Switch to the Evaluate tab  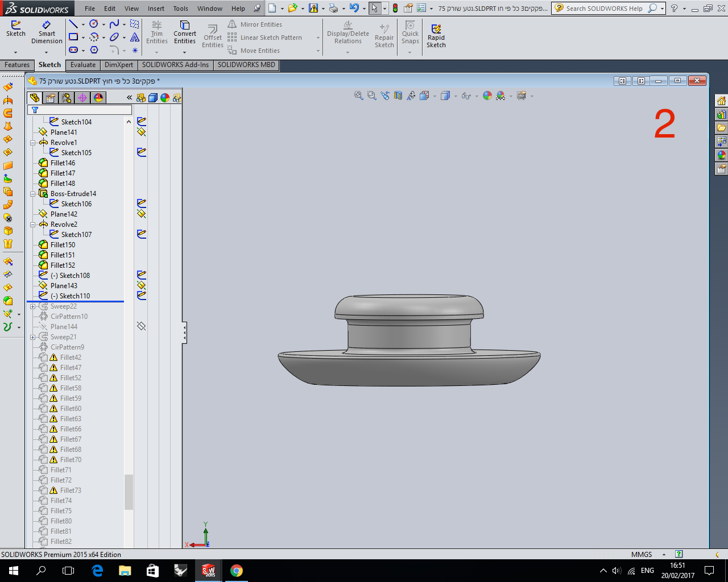(83, 65)
